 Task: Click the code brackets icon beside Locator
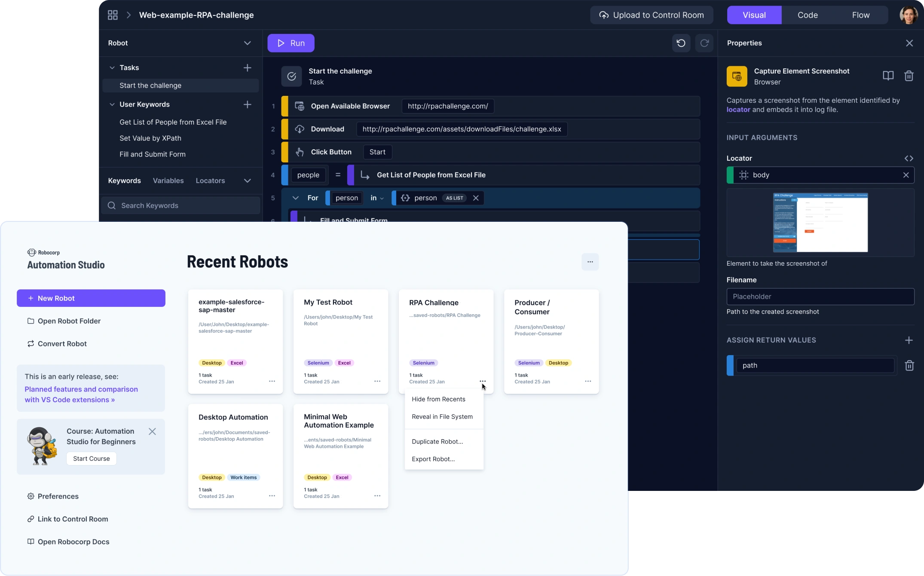coord(909,159)
